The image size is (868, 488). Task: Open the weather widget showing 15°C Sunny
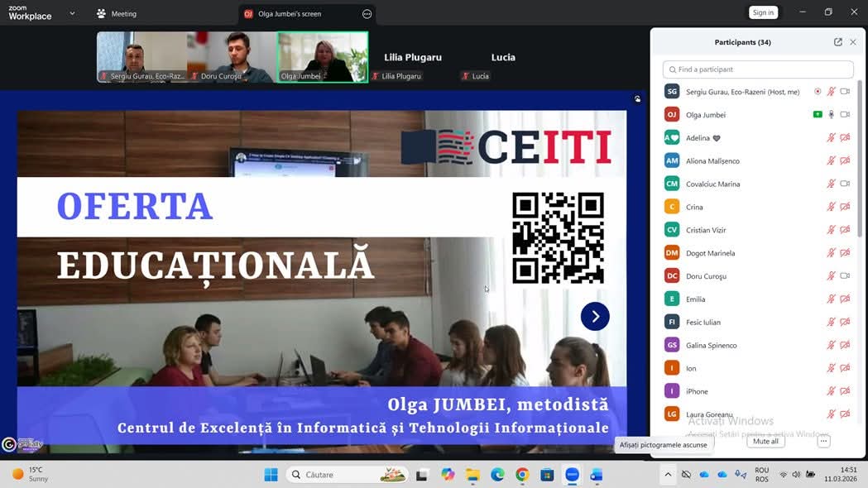(31, 474)
